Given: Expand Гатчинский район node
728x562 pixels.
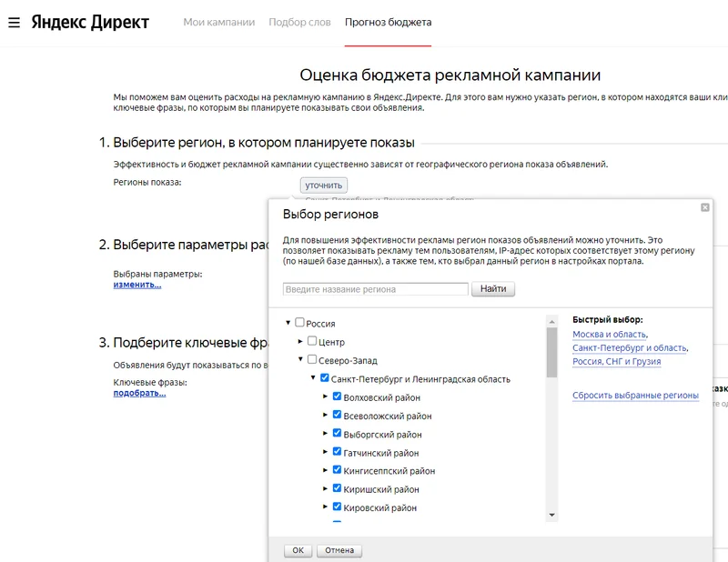Looking at the screenshot, I should pos(326,452).
